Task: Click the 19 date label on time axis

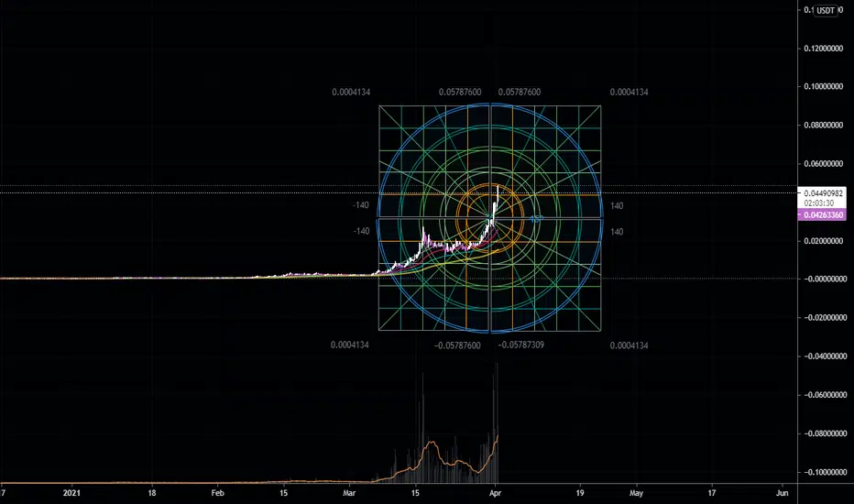Action: [580, 493]
